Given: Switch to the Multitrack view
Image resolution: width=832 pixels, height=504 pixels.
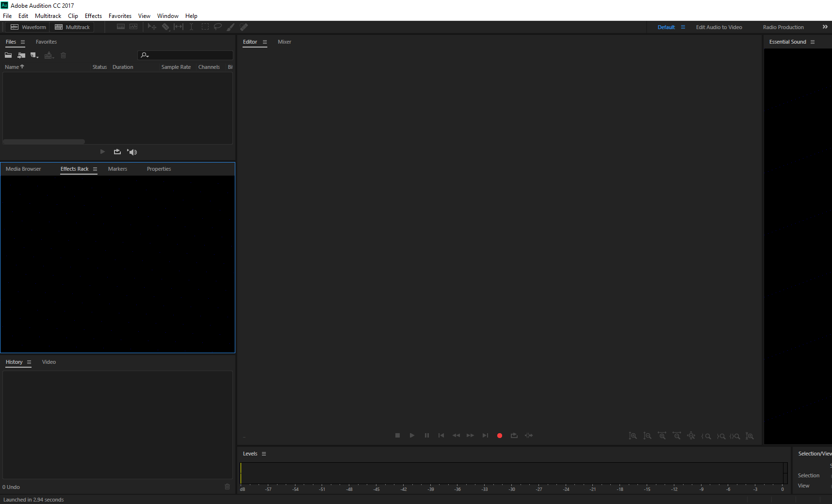Looking at the screenshot, I should (72, 27).
